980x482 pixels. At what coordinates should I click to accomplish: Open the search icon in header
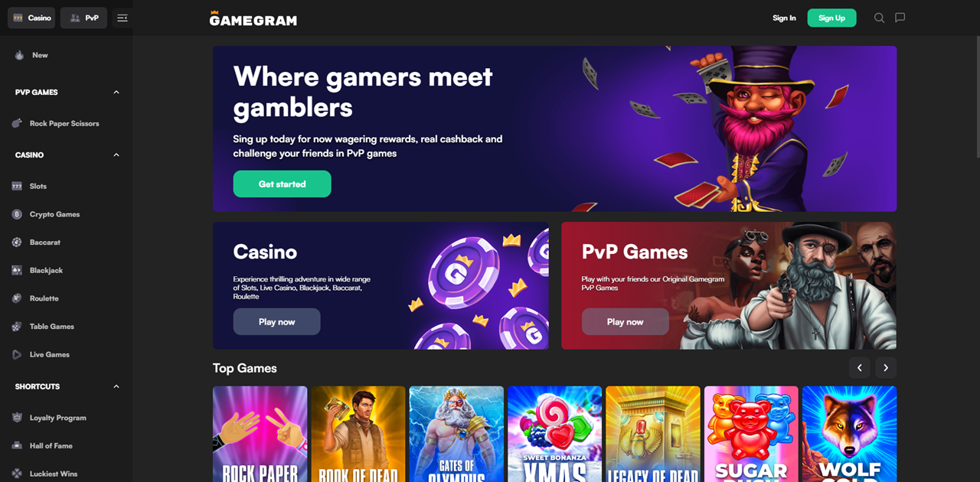tap(879, 18)
